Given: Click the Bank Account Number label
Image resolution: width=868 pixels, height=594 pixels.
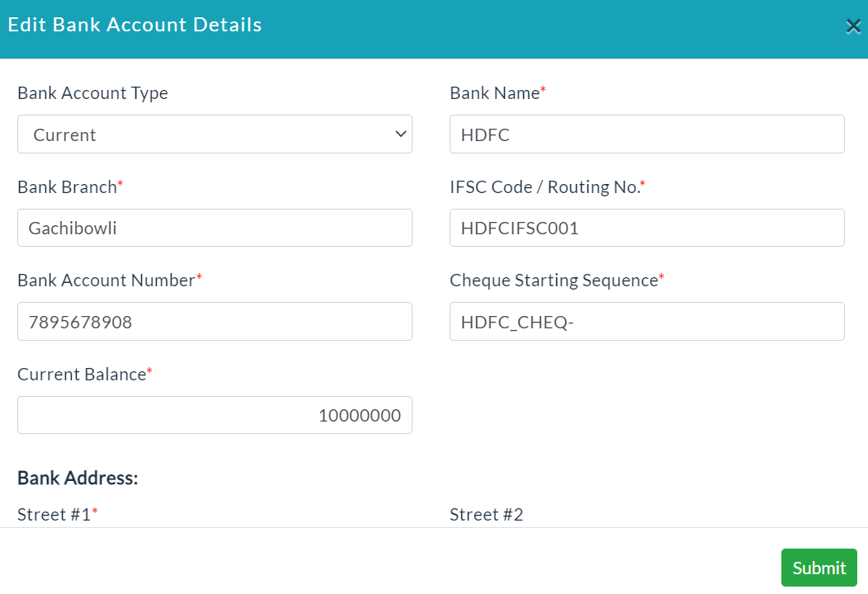Looking at the screenshot, I should click(106, 280).
